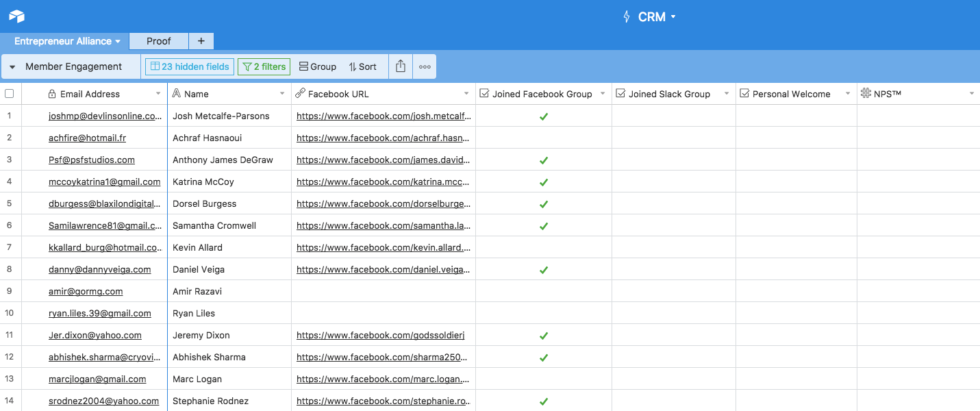The image size is (980, 411).
Task: Toggle the select all rows checkbox
Action: click(x=10, y=94)
